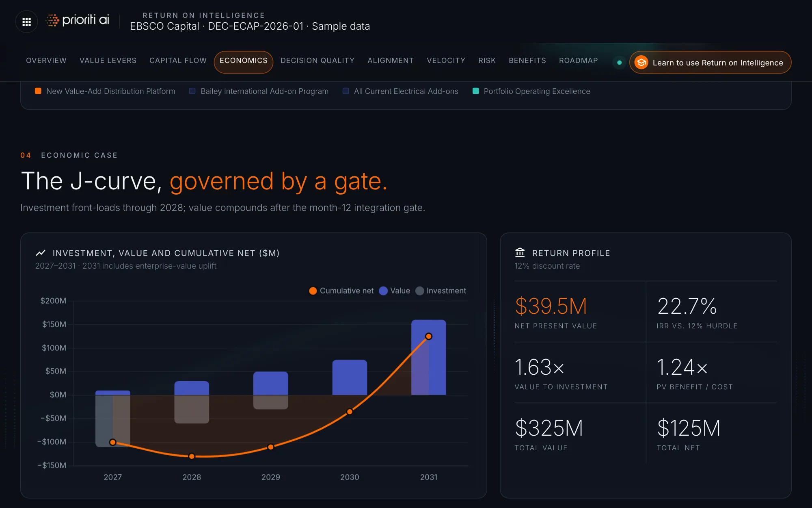Select the 2031 cumulative net data point
Viewport: 812px width, 508px height.
429,336
